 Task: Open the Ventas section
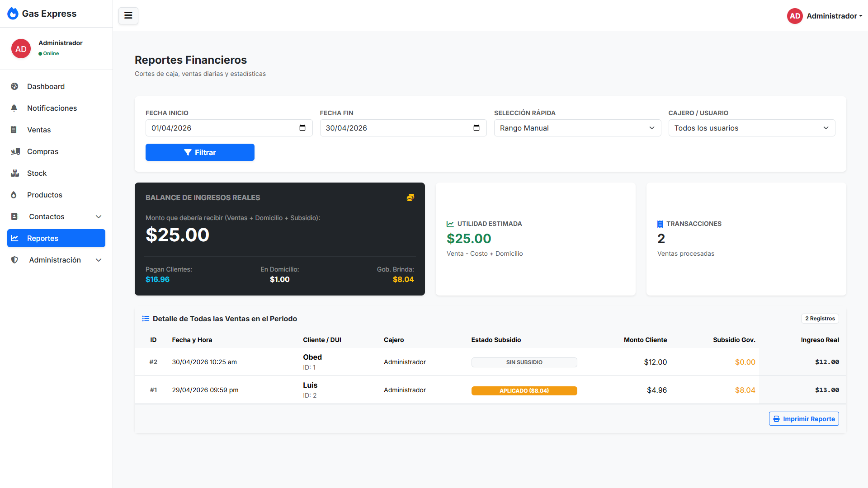click(56, 130)
